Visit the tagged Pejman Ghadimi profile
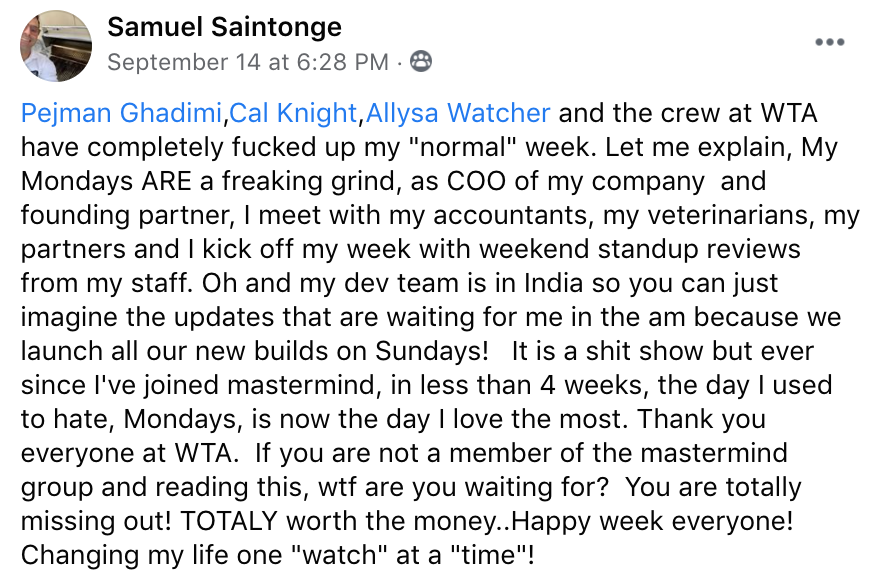 (x=121, y=113)
